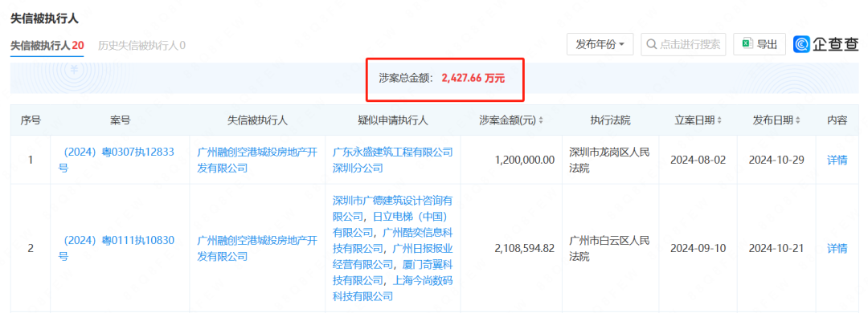Viewport: 868px width, 313px height.
Task: Open 详情 for case 粤0307执12833号
Action: (x=837, y=161)
